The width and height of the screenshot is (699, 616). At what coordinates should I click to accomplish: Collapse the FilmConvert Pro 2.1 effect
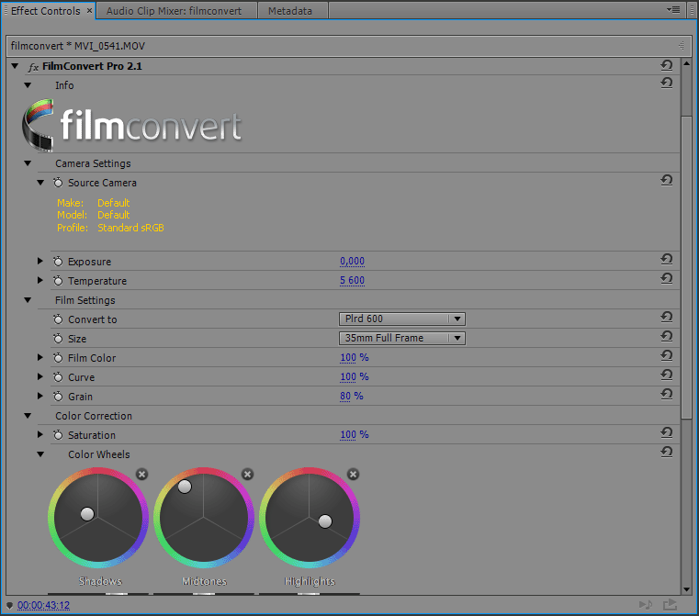(16, 66)
